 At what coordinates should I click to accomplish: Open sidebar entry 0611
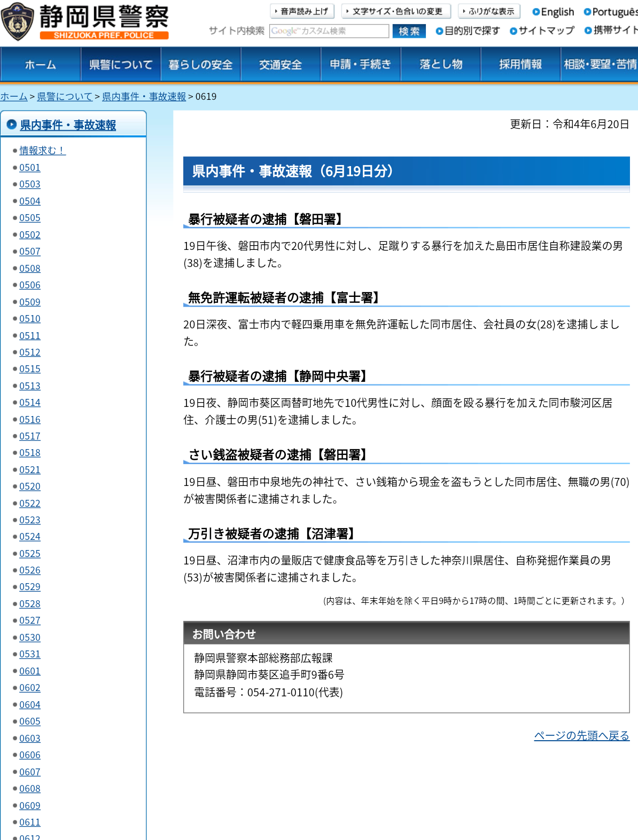pos(30,822)
